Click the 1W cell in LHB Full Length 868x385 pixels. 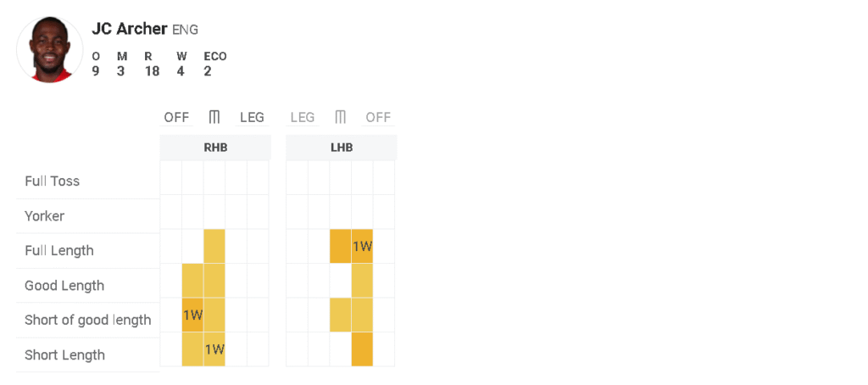362,247
